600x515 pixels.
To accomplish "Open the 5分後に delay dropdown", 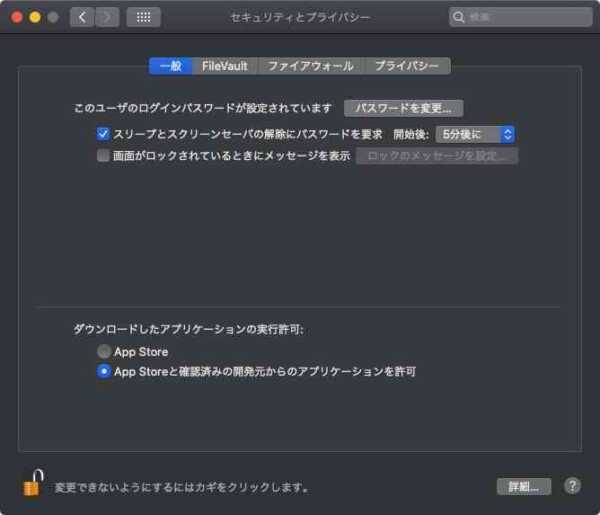I will (474, 133).
